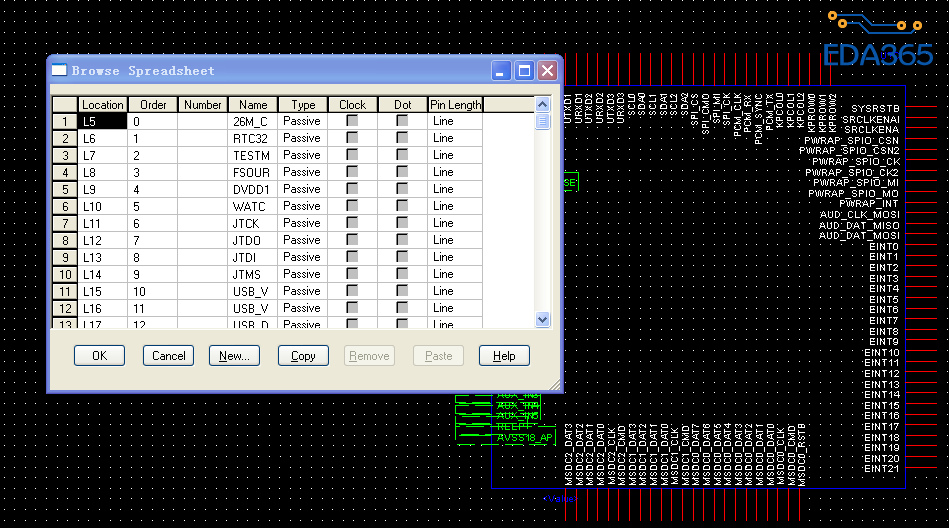The image size is (949, 528).
Task: Select the Location column header
Action: point(102,104)
